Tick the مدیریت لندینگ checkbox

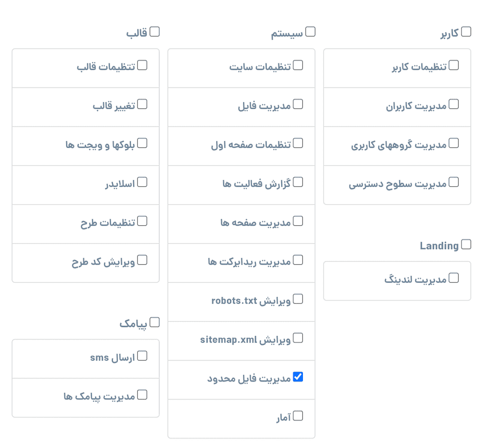point(454,278)
